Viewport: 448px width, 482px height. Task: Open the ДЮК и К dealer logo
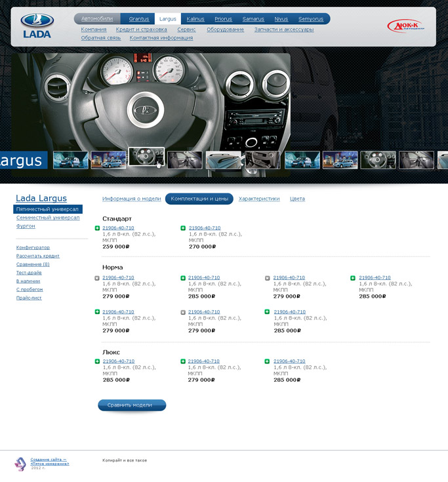(x=406, y=26)
